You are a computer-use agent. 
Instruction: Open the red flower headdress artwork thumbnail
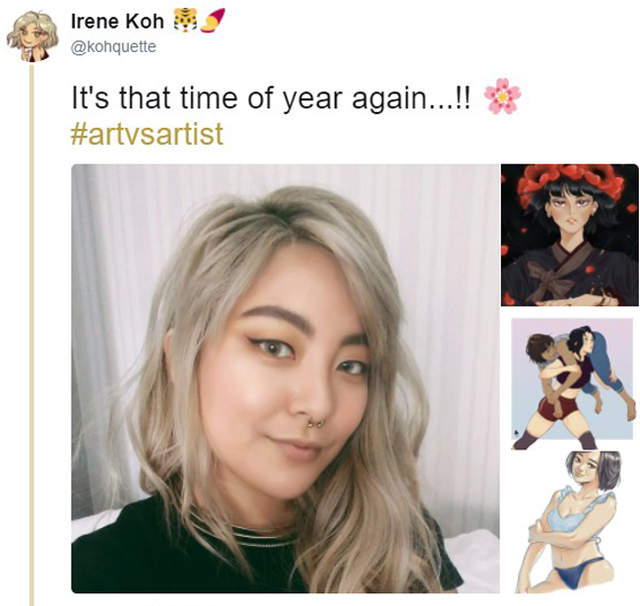coord(569,235)
